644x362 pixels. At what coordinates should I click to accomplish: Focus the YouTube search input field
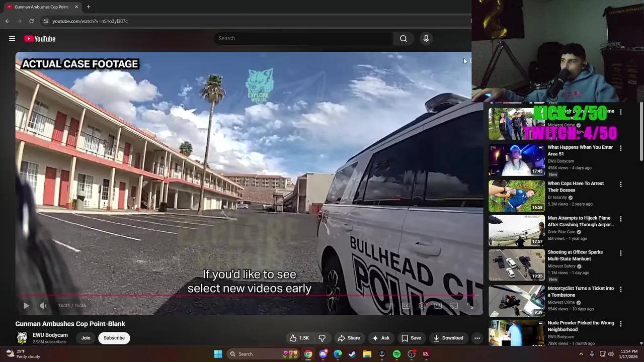tap(304, 39)
